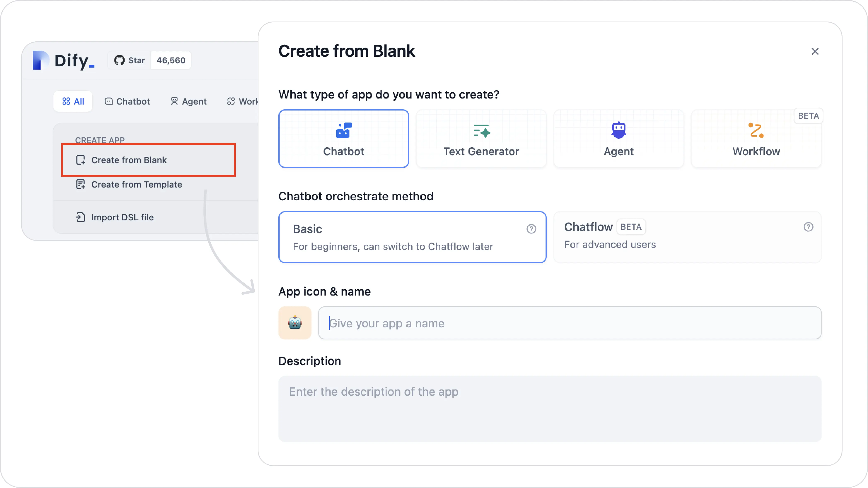Open the partly hidden Workflow tab

click(x=242, y=101)
